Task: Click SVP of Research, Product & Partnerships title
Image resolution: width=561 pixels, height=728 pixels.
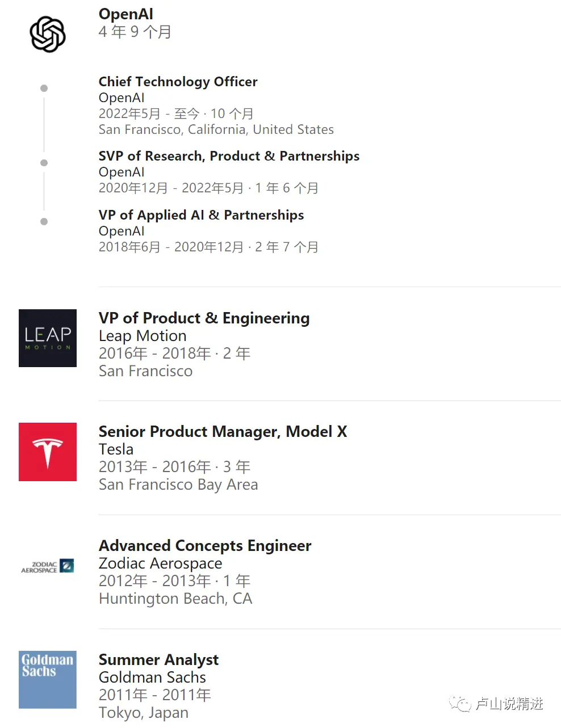Action: click(x=229, y=156)
